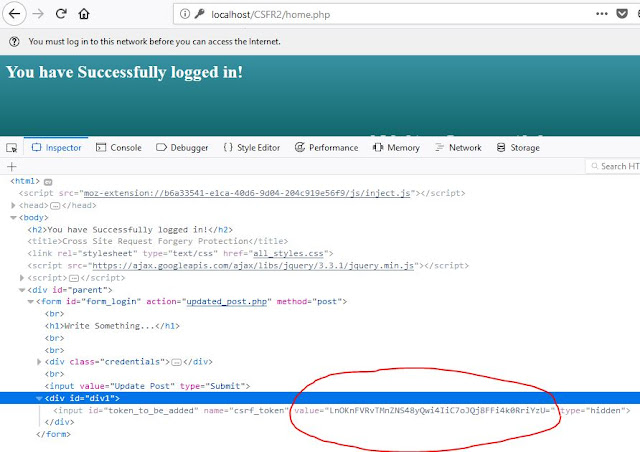The image size is (640, 452).
Task: Open the Memory tab
Action: [396, 147]
